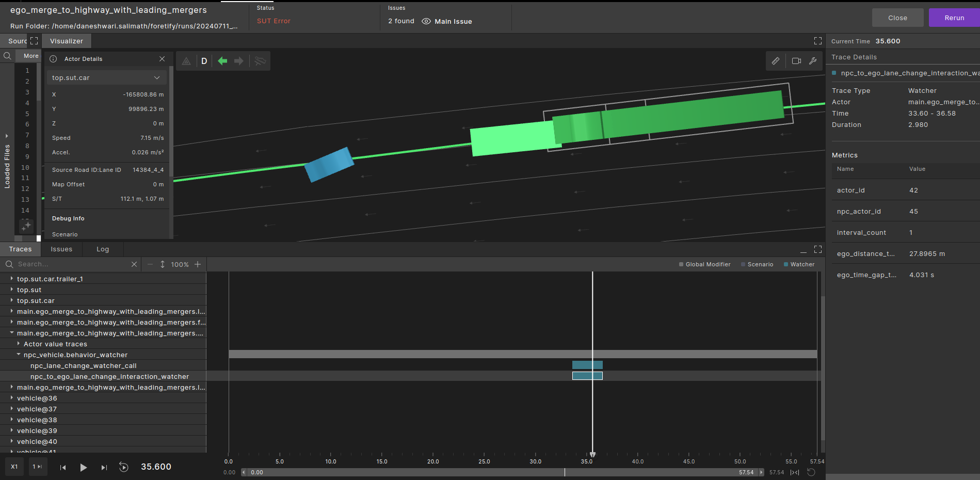
Task: Toggle the Global Modifier legend filter
Action: [x=704, y=264]
